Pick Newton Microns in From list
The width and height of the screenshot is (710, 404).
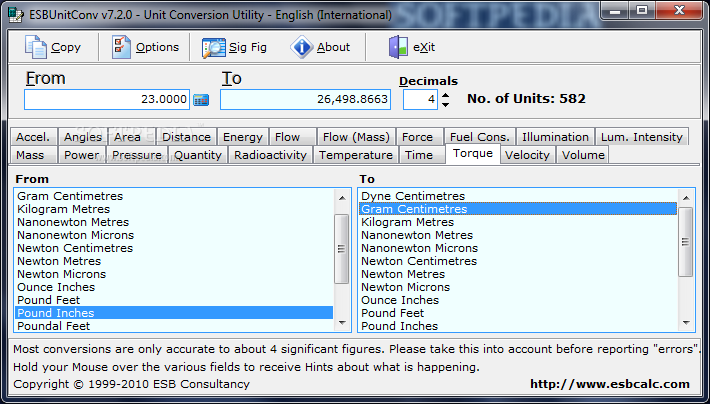(x=174, y=274)
